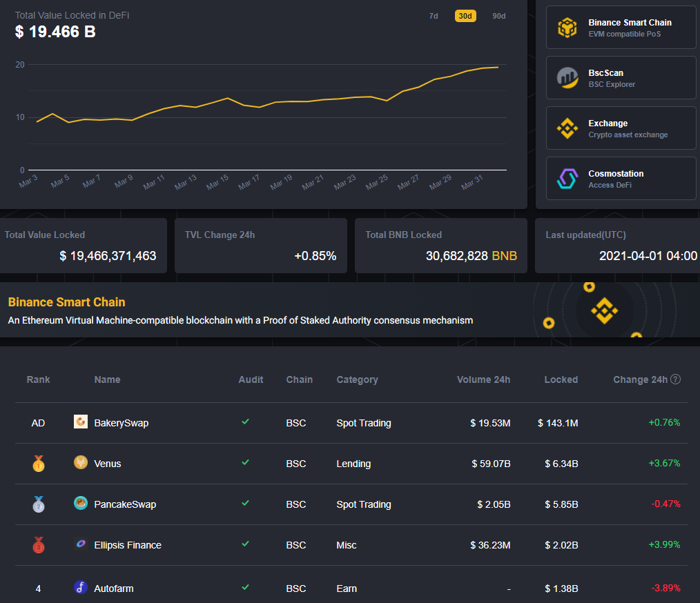Select the 30d chart range
Screen dimensions: 700x603
465,16
